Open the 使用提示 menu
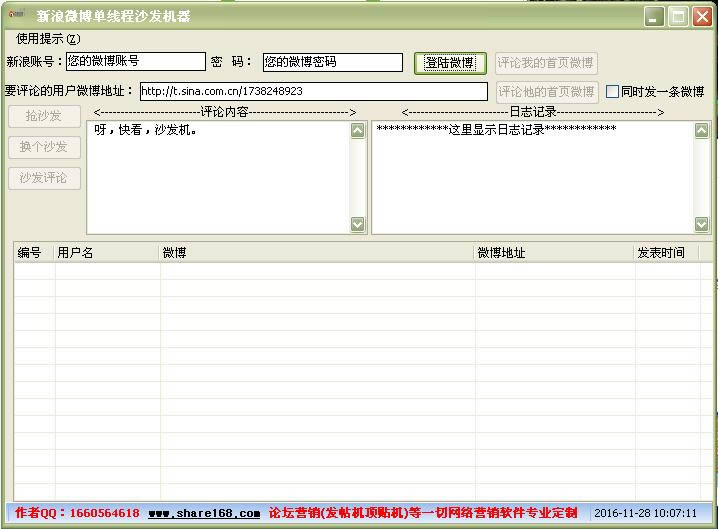The image size is (718, 529). pos(48,39)
